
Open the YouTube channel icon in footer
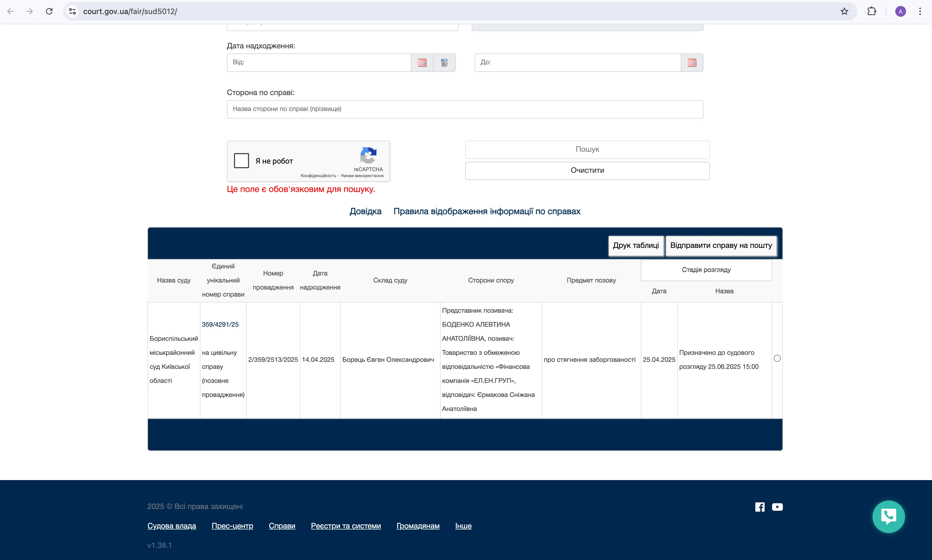click(x=777, y=507)
